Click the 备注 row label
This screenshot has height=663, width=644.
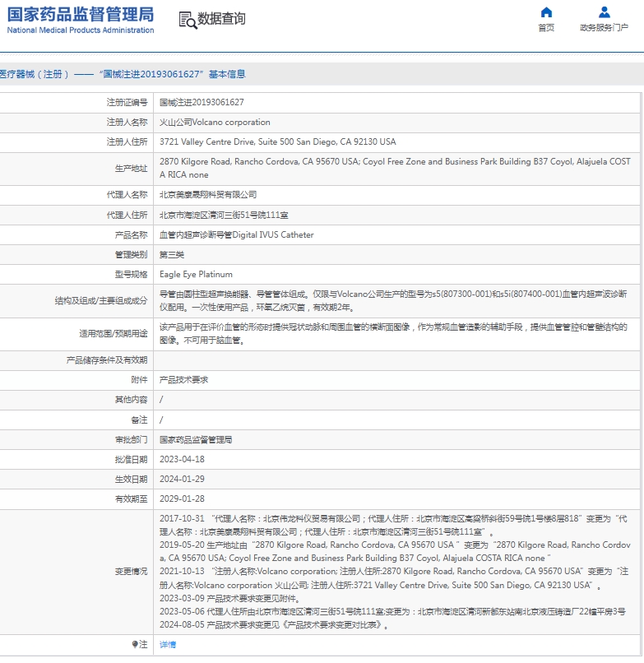[x=139, y=420]
